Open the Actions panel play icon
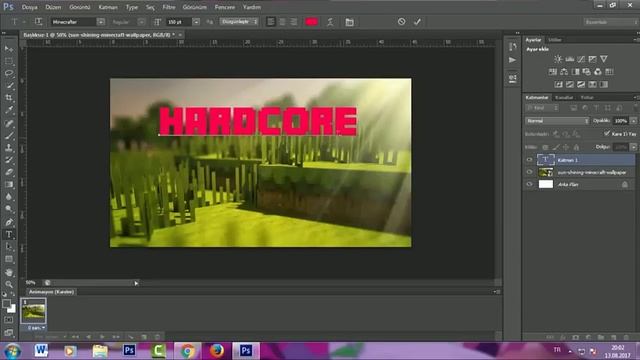Screen dimensions: 640x360 [513, 60]
